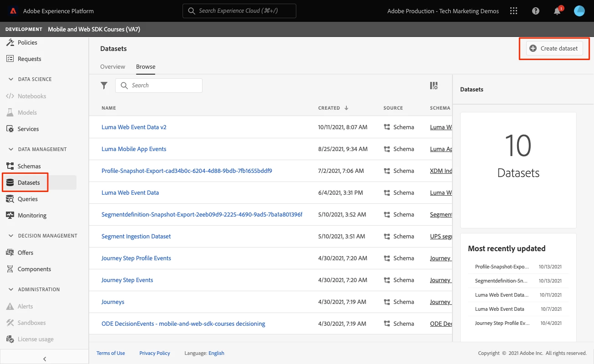Open ODE Dec schema link in table
The height and width of the screenshot is (364, 594).
[x=441, y=324]
